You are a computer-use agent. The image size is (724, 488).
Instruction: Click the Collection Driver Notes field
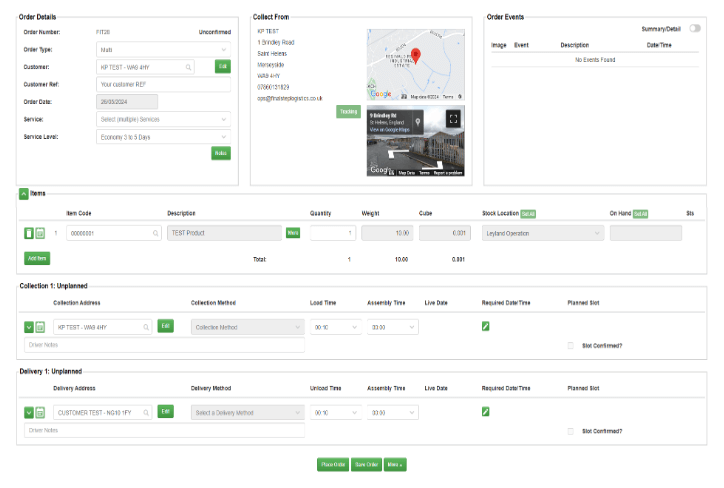[164, 345]
